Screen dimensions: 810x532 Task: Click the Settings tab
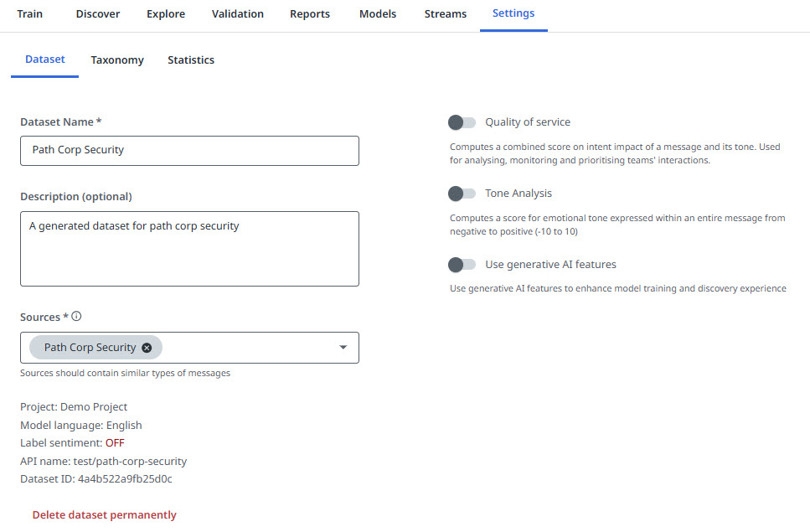click(513, 14)
